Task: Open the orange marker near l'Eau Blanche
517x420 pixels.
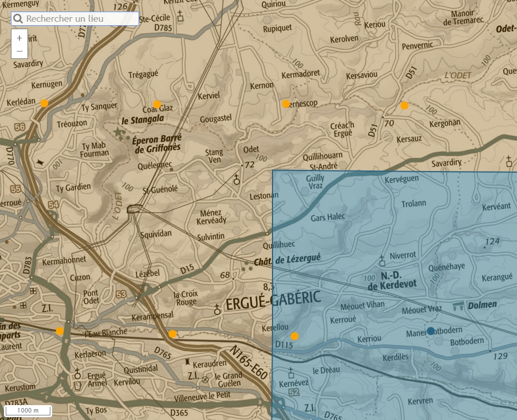Action: tap(60, 331)
